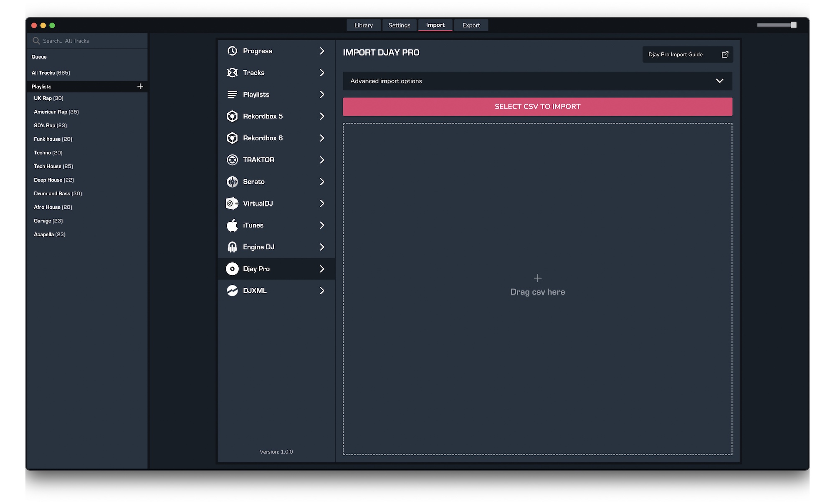Click the external link icon in guide button
Screen dimensions: 835x504
tap(725, 55)
